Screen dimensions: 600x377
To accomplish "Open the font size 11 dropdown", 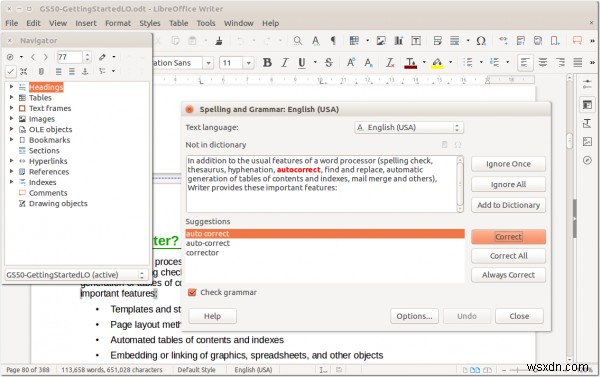I will coord(249,63).
